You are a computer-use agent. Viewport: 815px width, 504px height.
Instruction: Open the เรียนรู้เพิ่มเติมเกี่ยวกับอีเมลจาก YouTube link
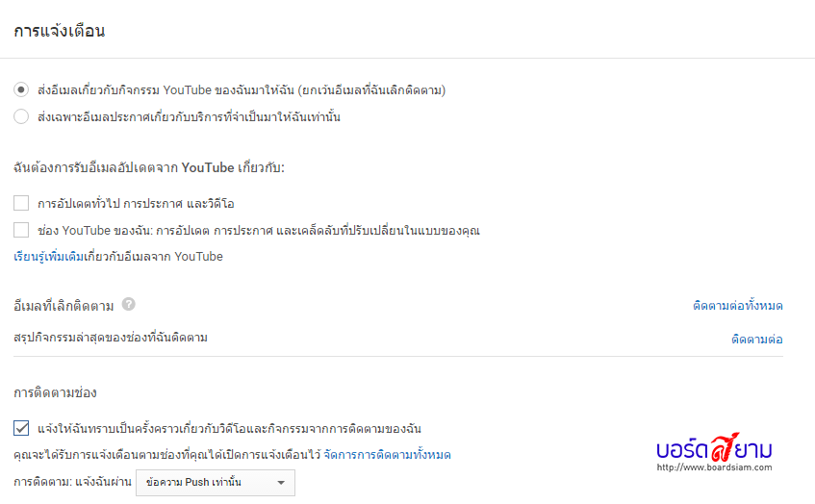118,257
